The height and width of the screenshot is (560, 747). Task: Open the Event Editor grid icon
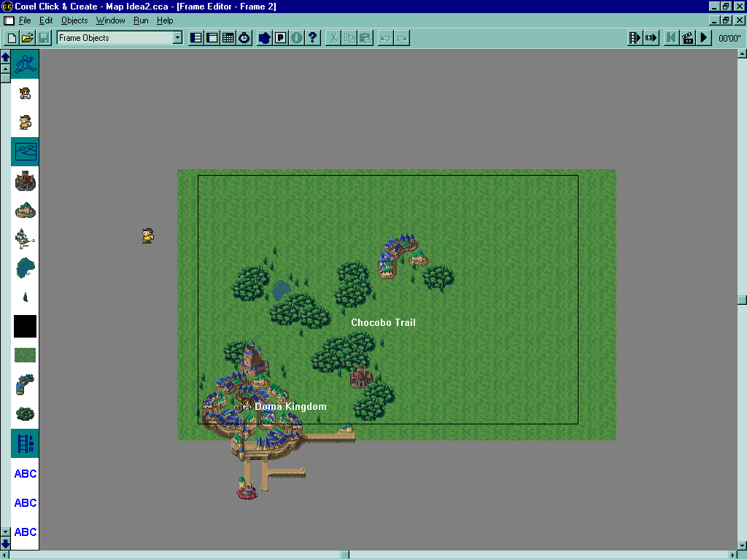pos(228,38)
